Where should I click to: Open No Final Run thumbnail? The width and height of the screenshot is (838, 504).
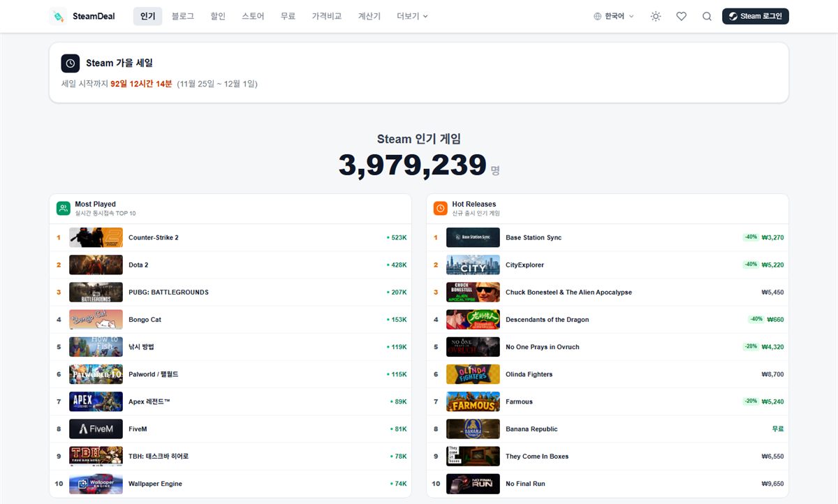point(473,484)
